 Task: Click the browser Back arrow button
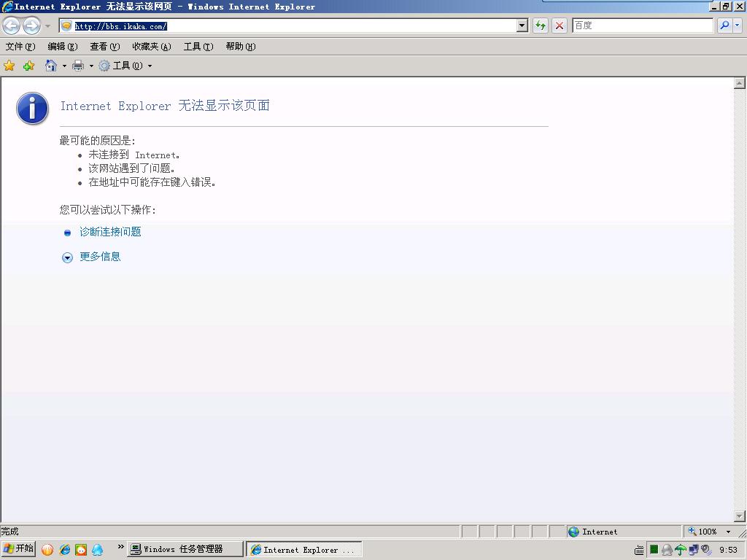tap(12, 26)
